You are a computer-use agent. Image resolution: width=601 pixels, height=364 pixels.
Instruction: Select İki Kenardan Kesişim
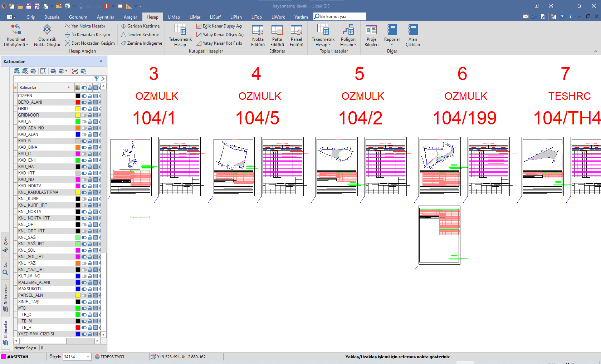(88, 35)
